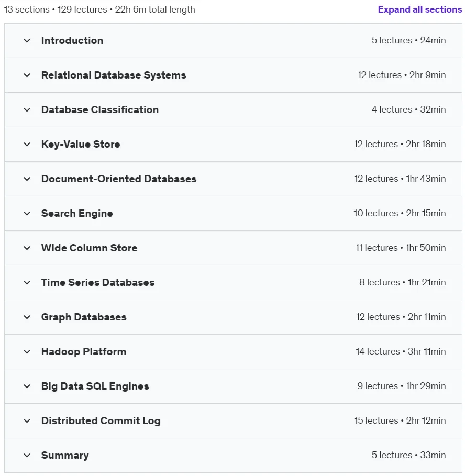Expand Relational Database Systems chevron

click(27, 75)
